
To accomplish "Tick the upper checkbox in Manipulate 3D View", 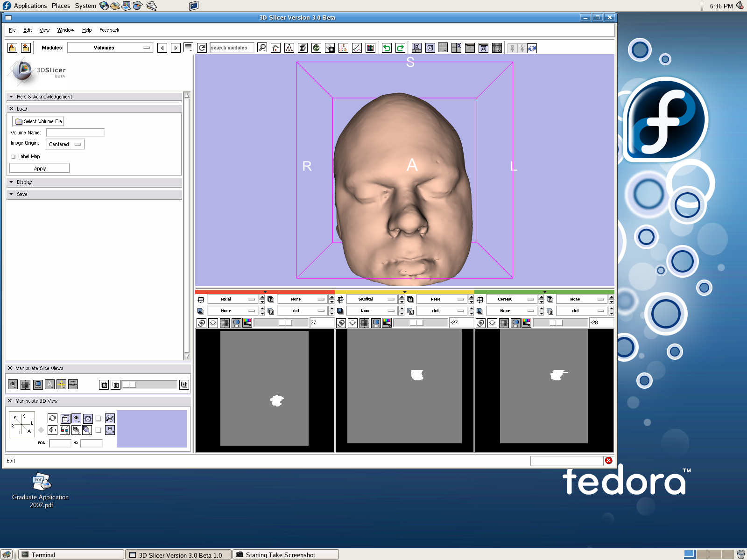I will (x=99, y=419).
